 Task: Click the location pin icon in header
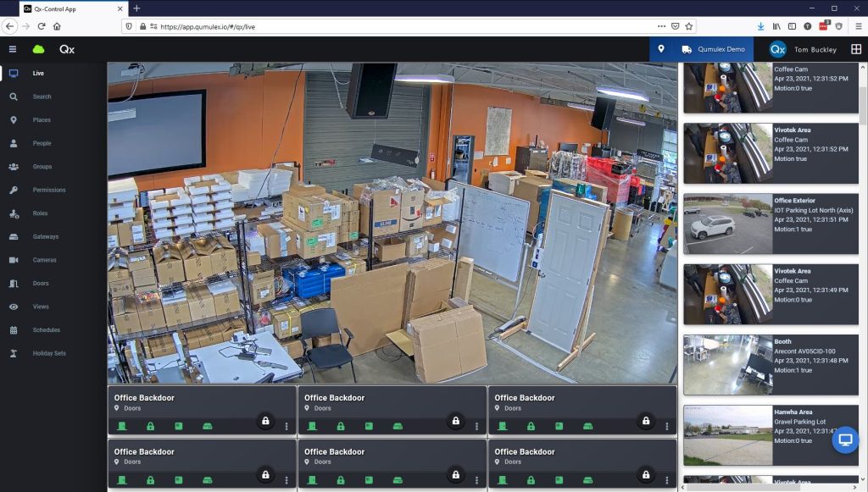click(660, 49)
